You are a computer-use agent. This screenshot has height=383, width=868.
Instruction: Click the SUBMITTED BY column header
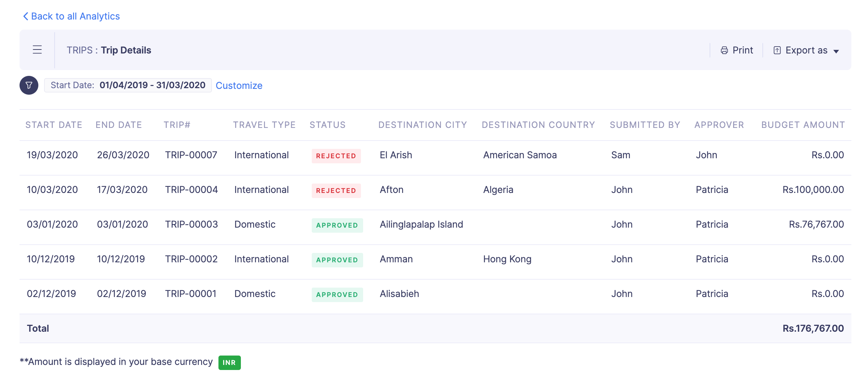point(645,125)
